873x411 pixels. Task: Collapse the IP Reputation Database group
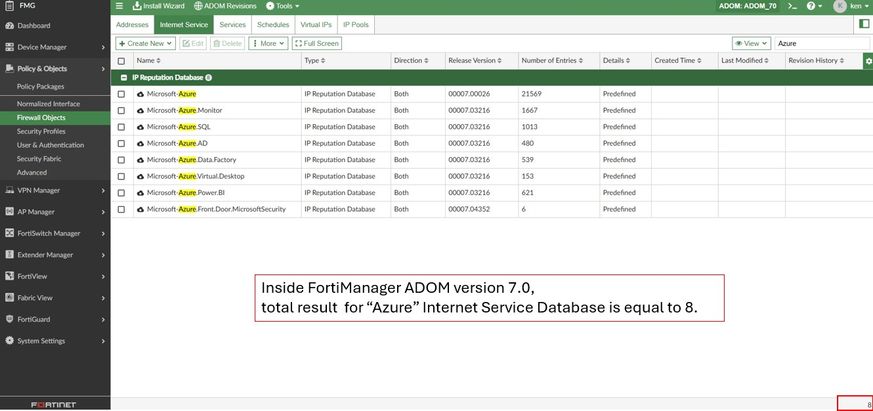click(123, 77)
